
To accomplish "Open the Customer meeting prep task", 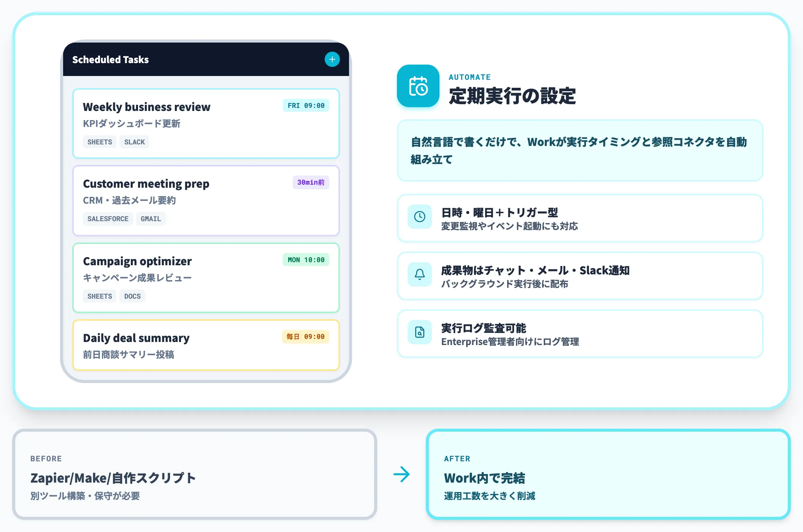I will 206,200.
